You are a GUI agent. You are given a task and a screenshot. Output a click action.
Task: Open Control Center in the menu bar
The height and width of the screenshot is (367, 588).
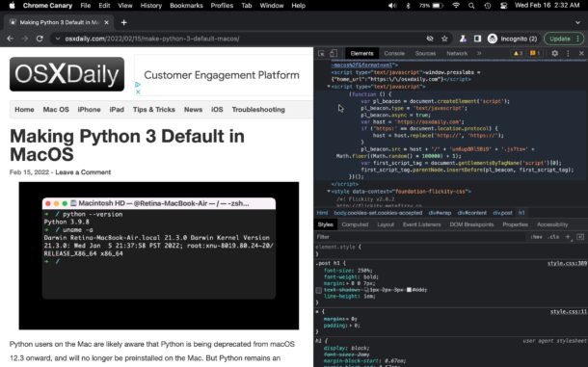click(x=503, y=6)
